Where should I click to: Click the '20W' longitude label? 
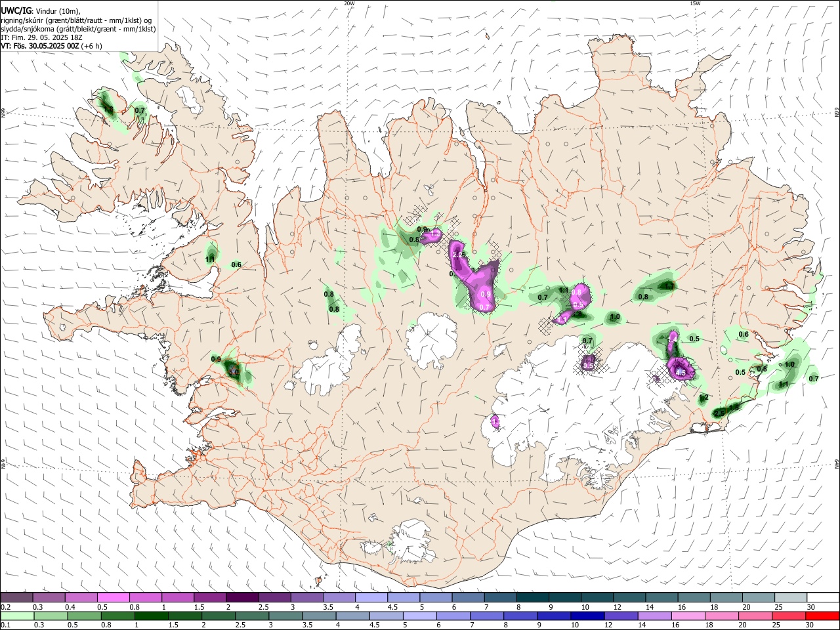tap(349, 3)
